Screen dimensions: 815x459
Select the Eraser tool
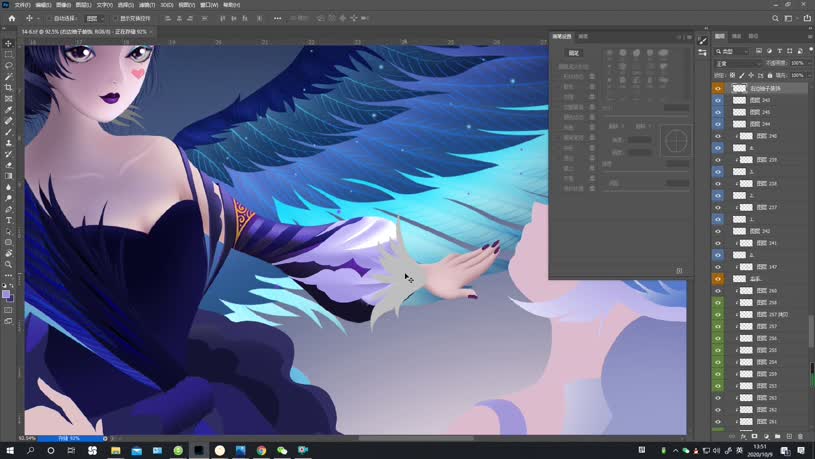click(x=8, y=165)
